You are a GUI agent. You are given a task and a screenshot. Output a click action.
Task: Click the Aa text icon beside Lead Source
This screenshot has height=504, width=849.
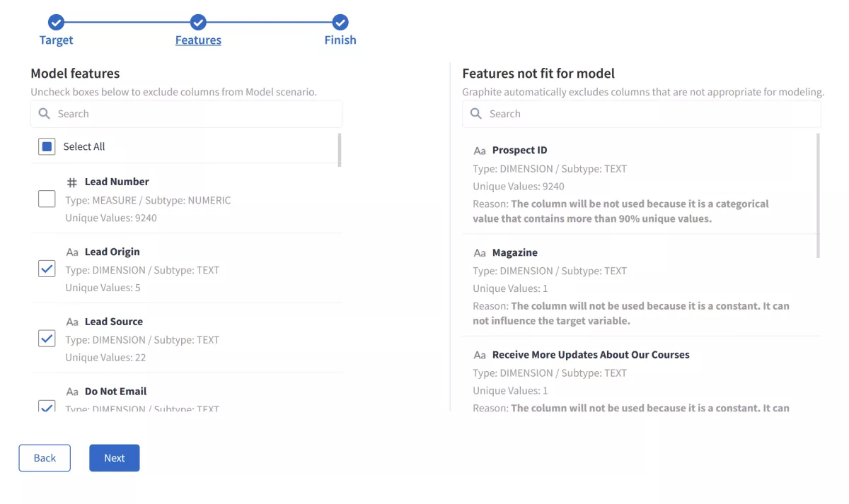pos(71,322)
